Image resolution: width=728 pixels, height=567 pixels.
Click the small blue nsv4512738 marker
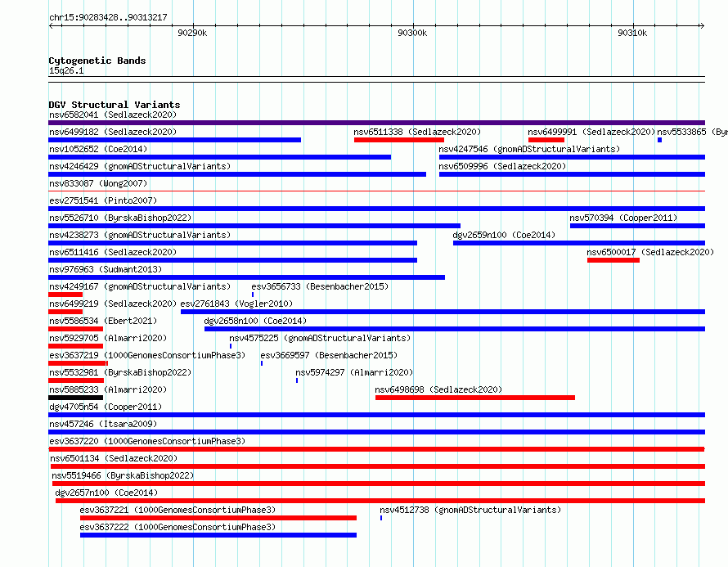tap(381, 518)
